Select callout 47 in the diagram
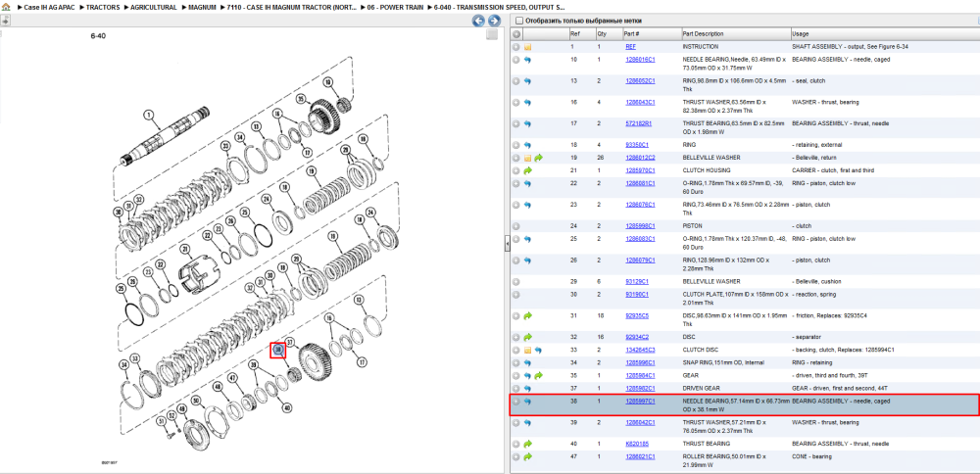 coord(231,378)
